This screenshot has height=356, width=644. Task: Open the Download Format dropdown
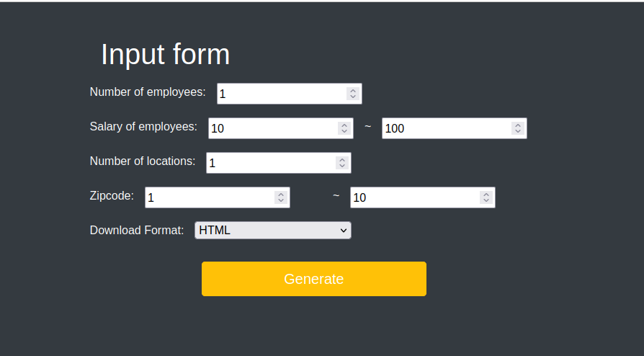point(273,230)
